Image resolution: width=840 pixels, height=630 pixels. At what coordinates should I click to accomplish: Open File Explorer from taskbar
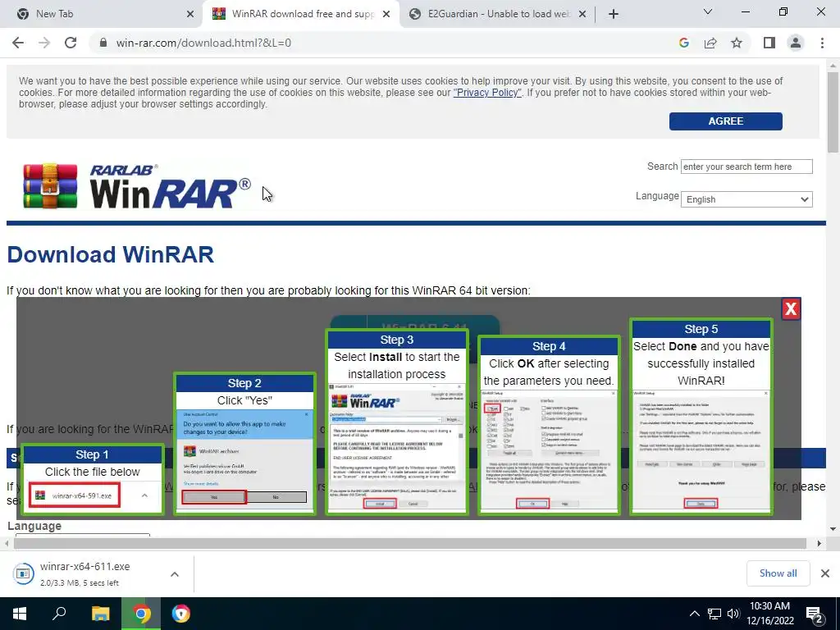(x=100, y=614)
